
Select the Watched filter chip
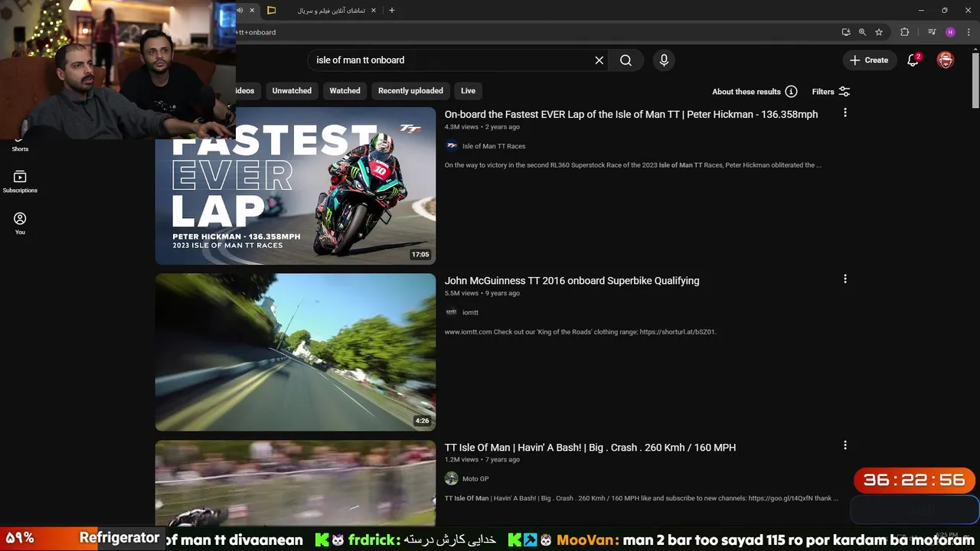(345, 91)
